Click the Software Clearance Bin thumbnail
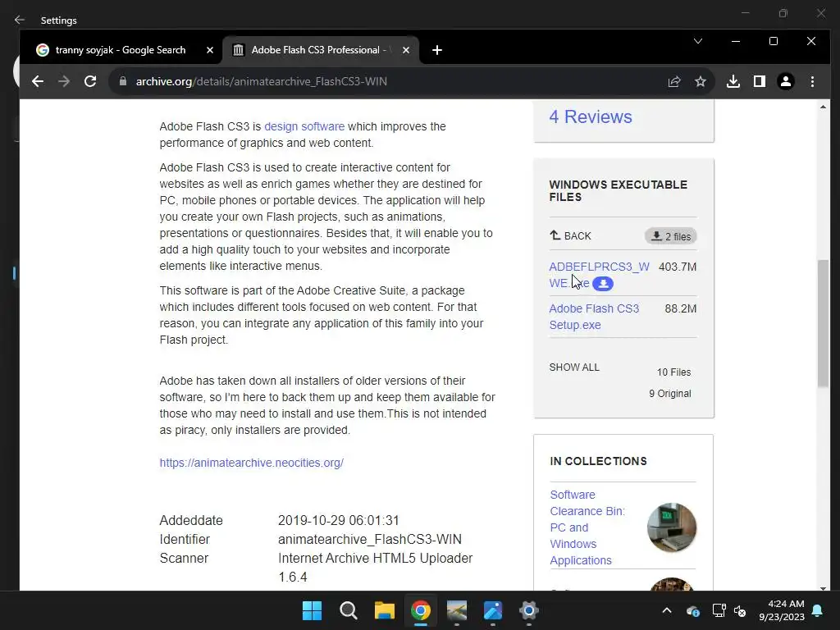 click(x=671, y=527)
